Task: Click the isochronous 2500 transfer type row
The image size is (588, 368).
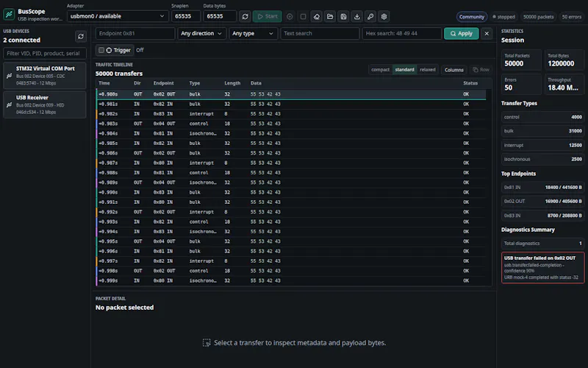Action: pyautogui.click(x=542, y=159)
